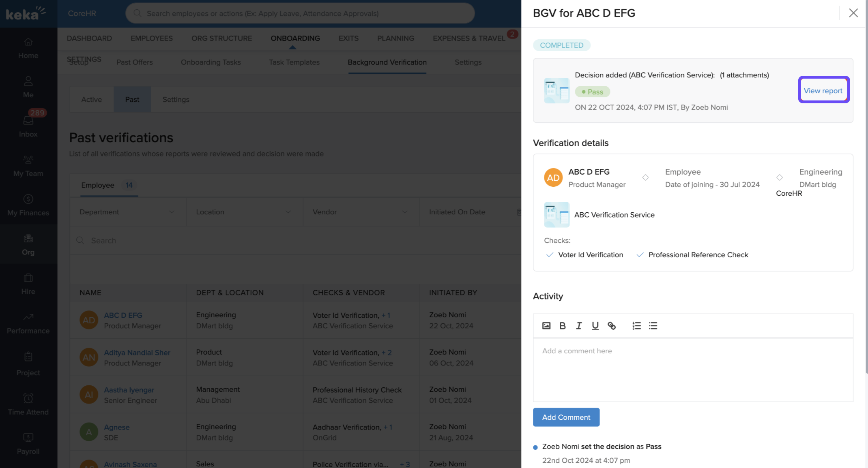The height and width of the screenshot is (468, 868).
Task: Insert hyperlink in the comment editor
Action: tap(612, 326)
